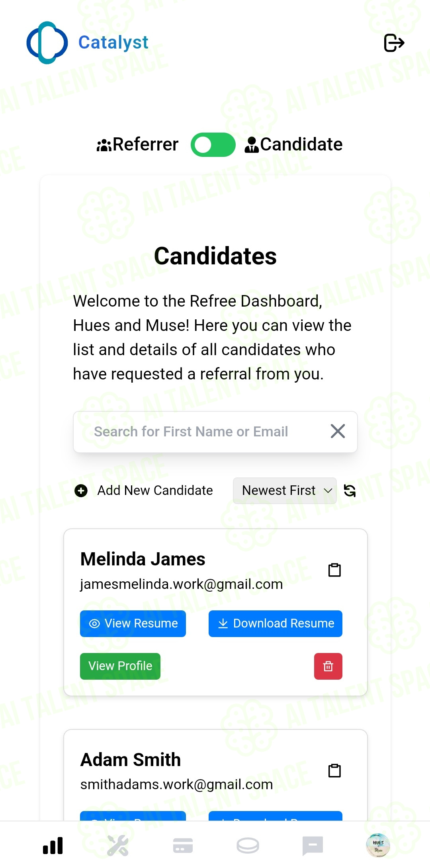Open the Catalyst logo home link
This screenshot has height=868, width=430.
tap(87, 43)
